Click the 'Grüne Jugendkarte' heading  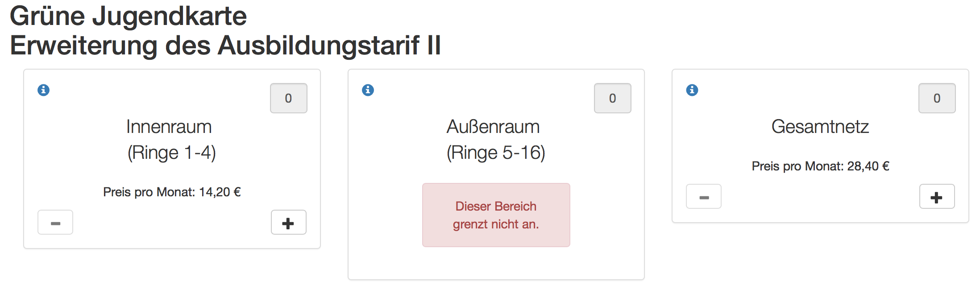click(x=128, y=16)
